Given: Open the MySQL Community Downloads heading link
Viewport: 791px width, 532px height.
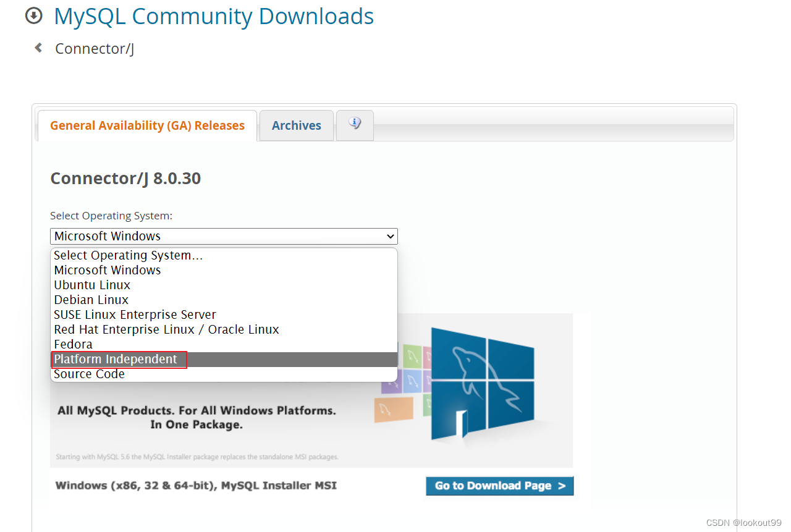Looking at the screenshot, I should (214, 16).
